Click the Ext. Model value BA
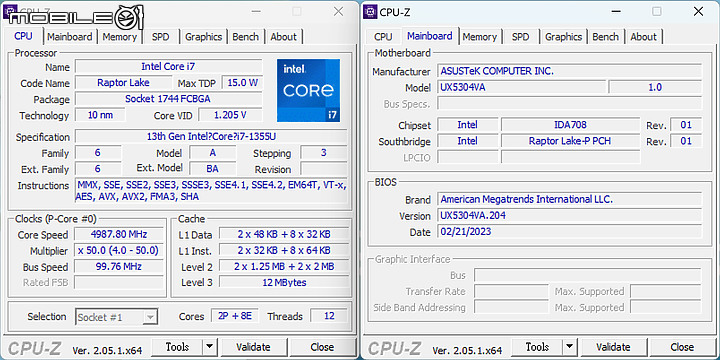The height and width of the screenshot is (360, 720). (212, 169)
